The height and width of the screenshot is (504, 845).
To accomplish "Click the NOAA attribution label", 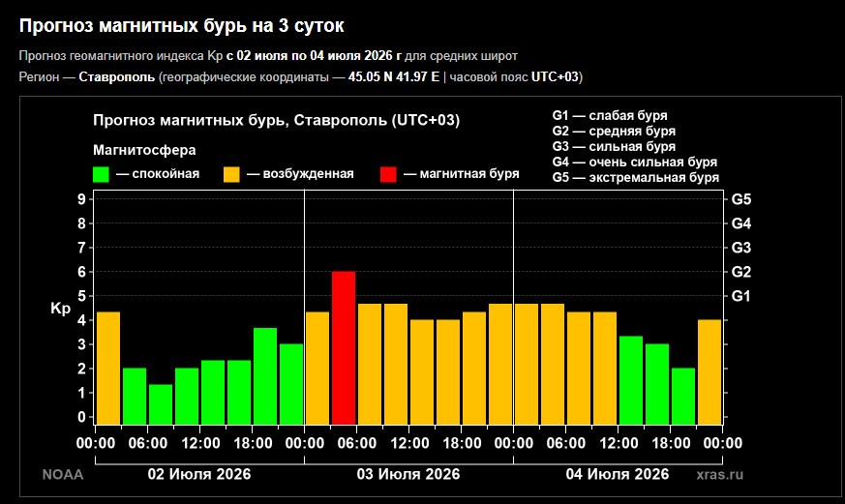I will point(63,474).
